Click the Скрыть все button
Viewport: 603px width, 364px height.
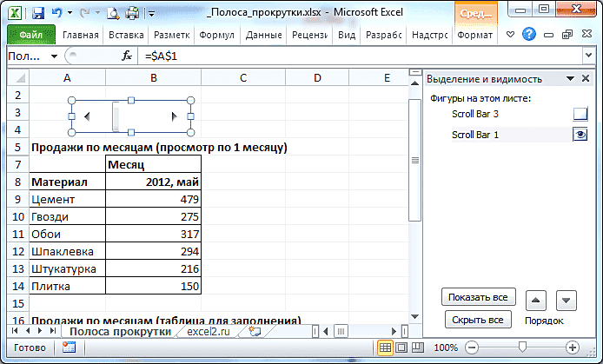pyautogui.click(x=477, y=320)
